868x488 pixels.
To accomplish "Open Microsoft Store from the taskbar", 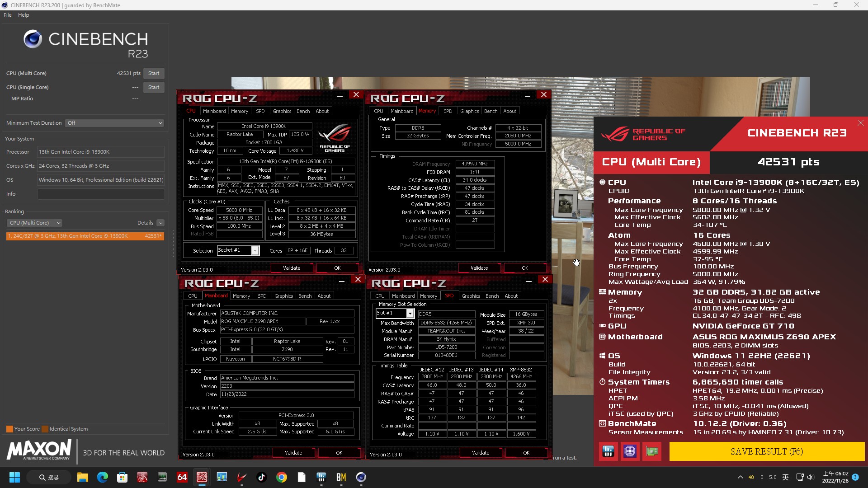I will [122, 477].
